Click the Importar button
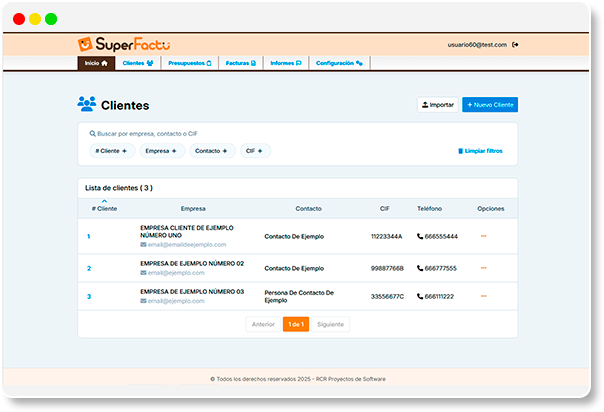This screenshot has height=412, width=604. coord(437,104)
